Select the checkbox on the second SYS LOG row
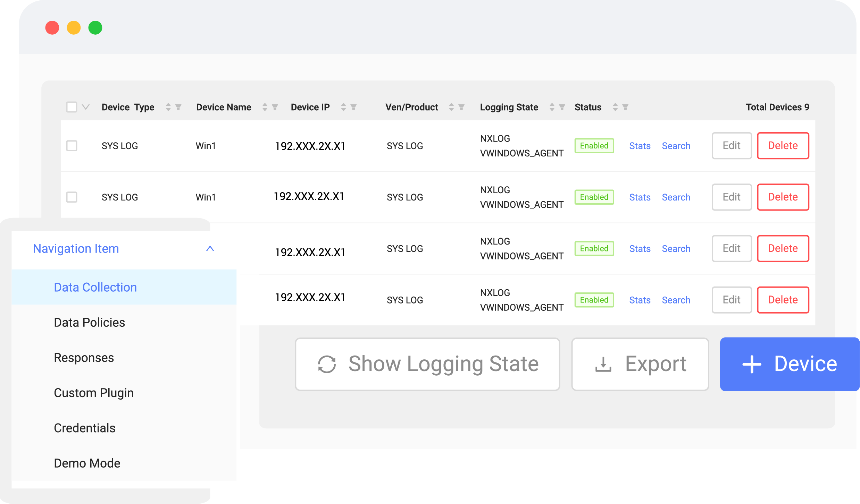This screenshot has height=504, width=860. 72,197
